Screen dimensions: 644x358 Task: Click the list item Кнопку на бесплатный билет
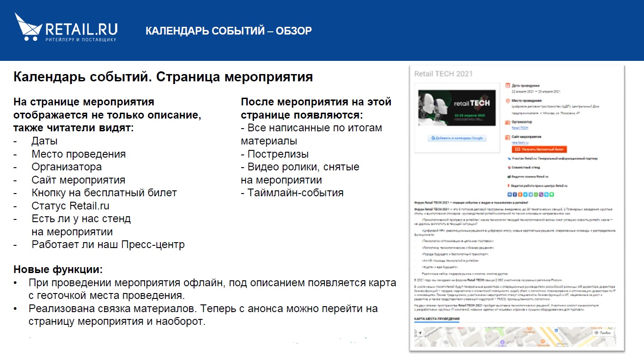[x=104, y=193]
